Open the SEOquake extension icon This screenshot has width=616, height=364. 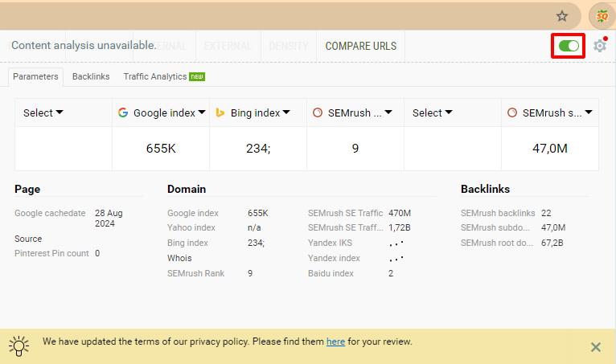[600, 15]
